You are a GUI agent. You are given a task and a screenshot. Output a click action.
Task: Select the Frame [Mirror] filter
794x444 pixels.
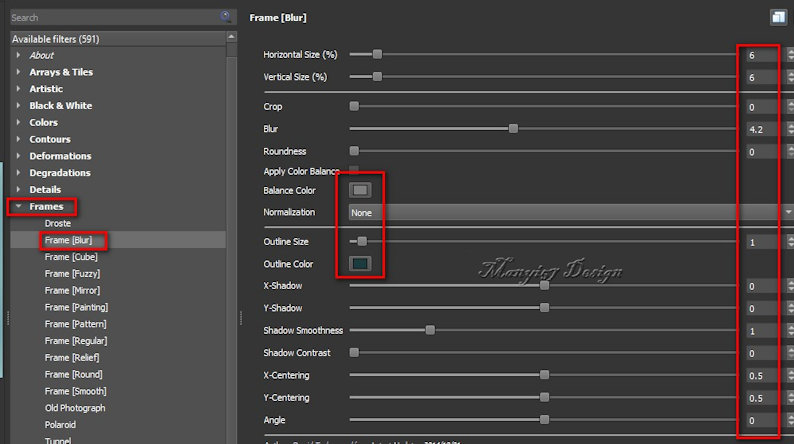tap(74, 290)
